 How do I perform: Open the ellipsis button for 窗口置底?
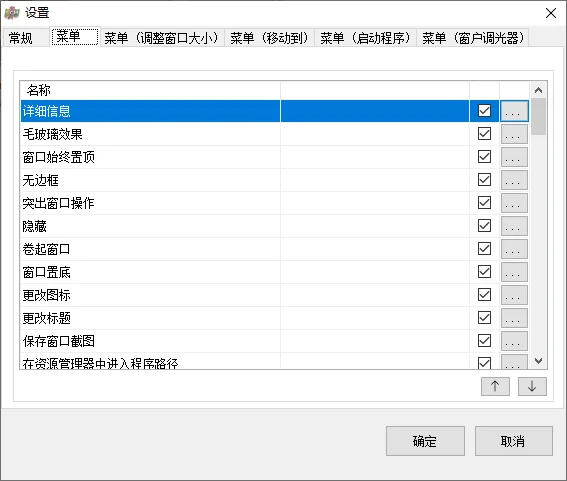tap(514, 272)
